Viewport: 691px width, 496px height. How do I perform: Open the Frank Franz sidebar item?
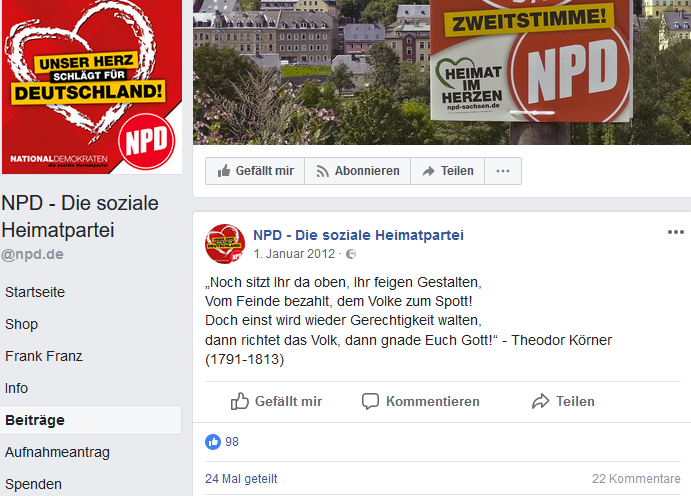(44, 356)
